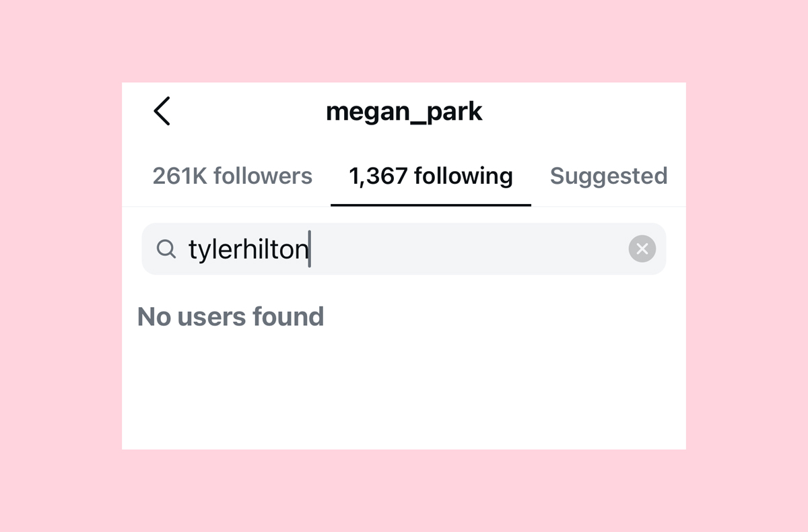808x532 pixels.
Task: Tap the megan_park username header
Action: 404,111
